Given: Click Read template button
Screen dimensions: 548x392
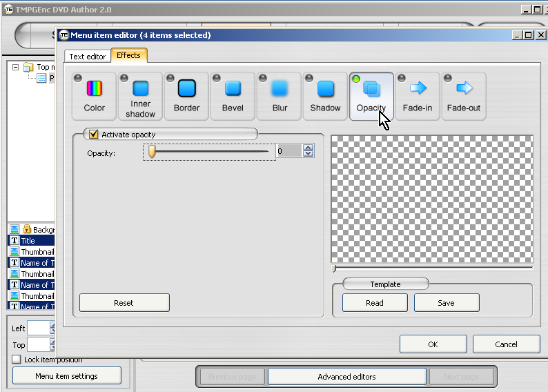Looking at the screenshot, I should tap(375, 302).
